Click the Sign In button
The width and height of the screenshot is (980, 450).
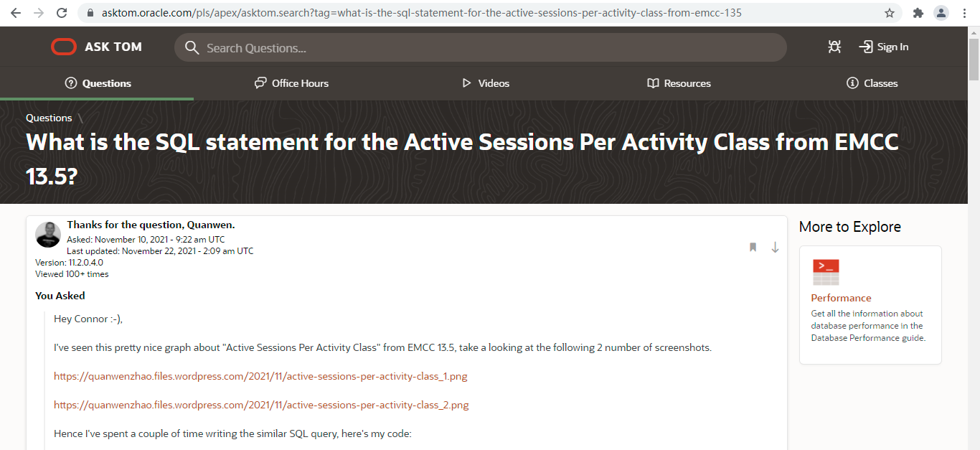pyautogui.click(x=884, y=47)
